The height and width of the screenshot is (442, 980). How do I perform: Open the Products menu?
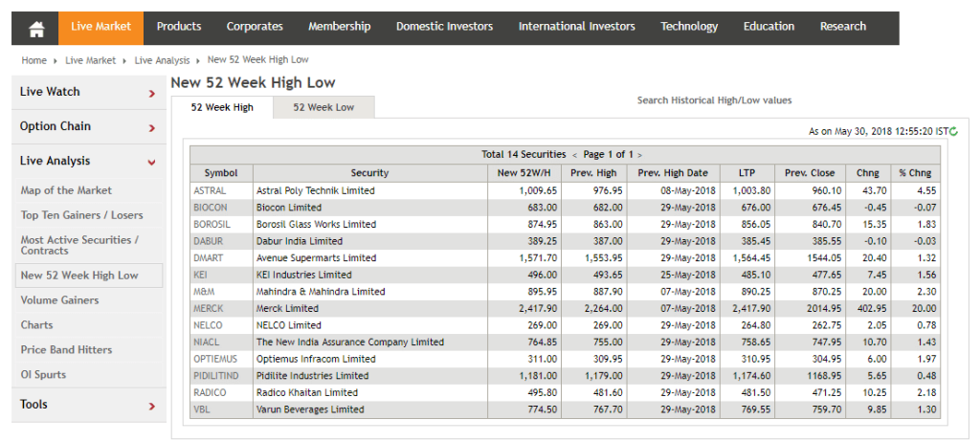coord(179,26)
